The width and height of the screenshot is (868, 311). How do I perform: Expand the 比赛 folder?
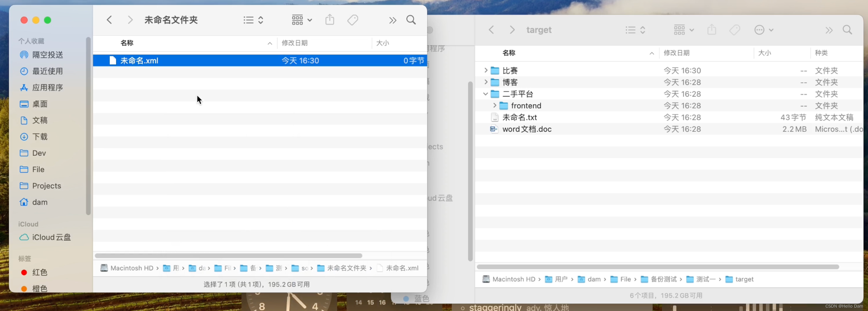486,70
